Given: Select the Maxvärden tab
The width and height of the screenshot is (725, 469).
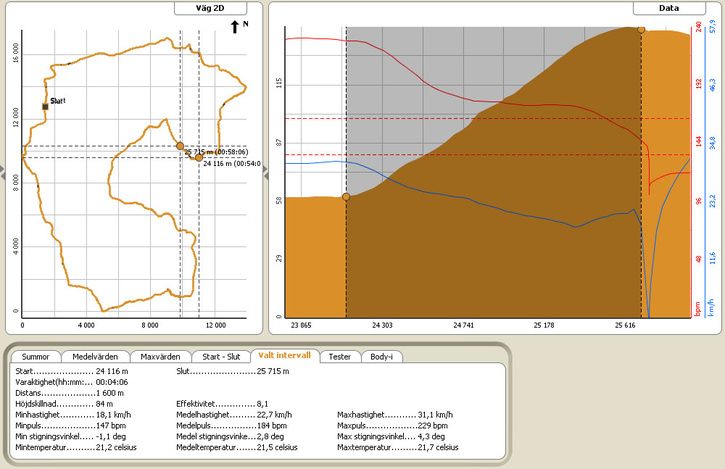Looking at the screenshot, I should click(160, 357).
